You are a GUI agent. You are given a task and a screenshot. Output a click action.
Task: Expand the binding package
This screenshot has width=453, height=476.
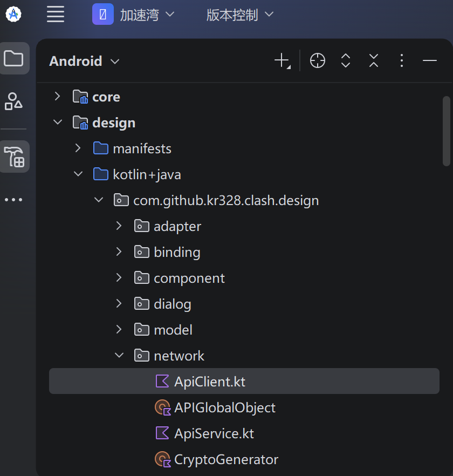(119, 251)
